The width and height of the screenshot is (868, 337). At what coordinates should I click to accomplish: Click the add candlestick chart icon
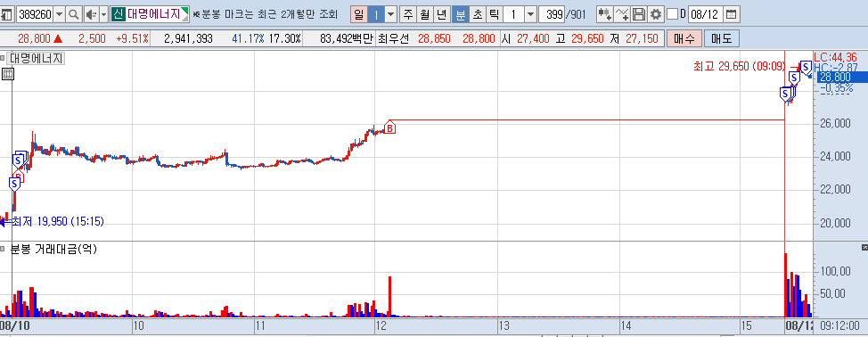pyautogui.click(x=605, y=14)
